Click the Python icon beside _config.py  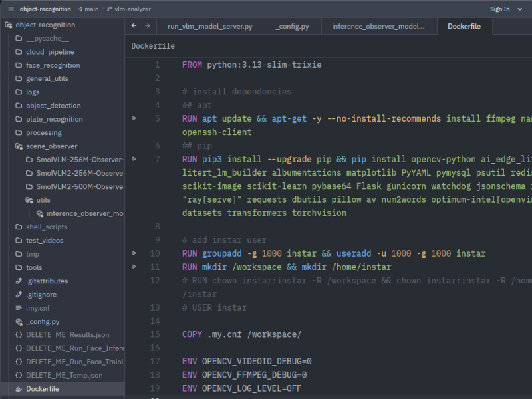click(x=19, y=321)
